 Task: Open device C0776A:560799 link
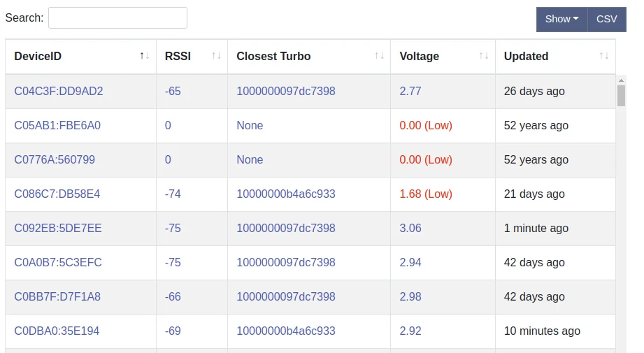55,159
